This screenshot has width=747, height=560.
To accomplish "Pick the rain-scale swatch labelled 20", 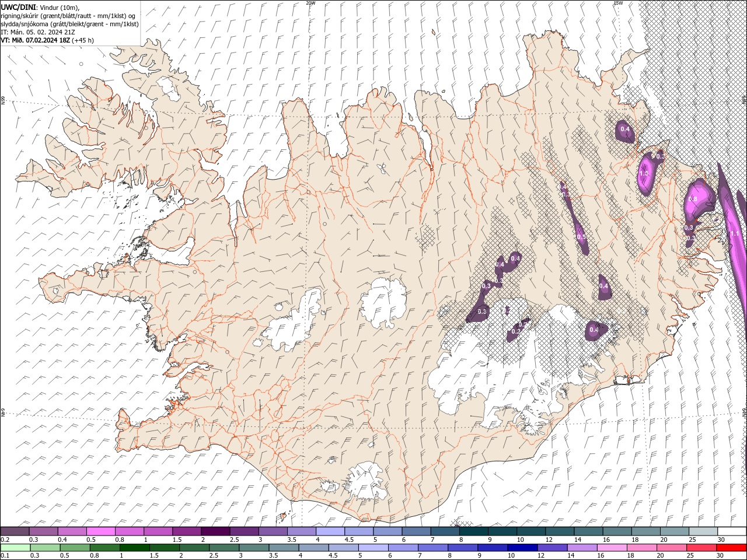I will pyautogui.click(x=672, y=548).
